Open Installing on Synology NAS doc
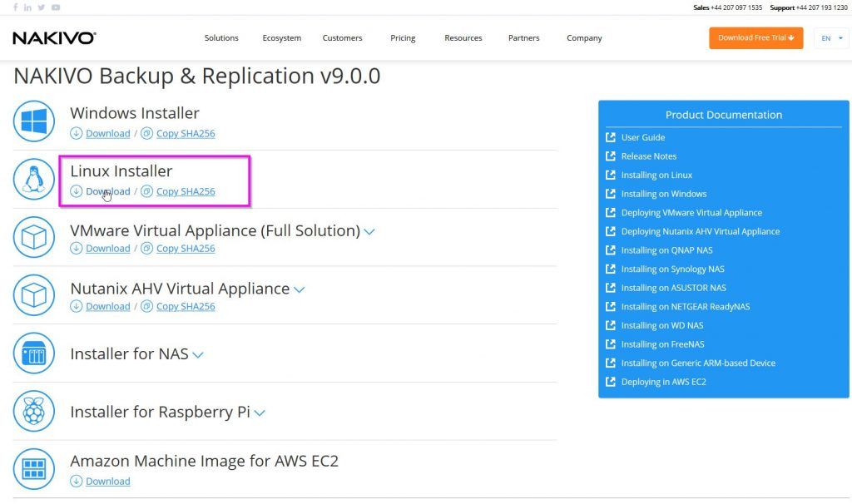 point(672,269)
